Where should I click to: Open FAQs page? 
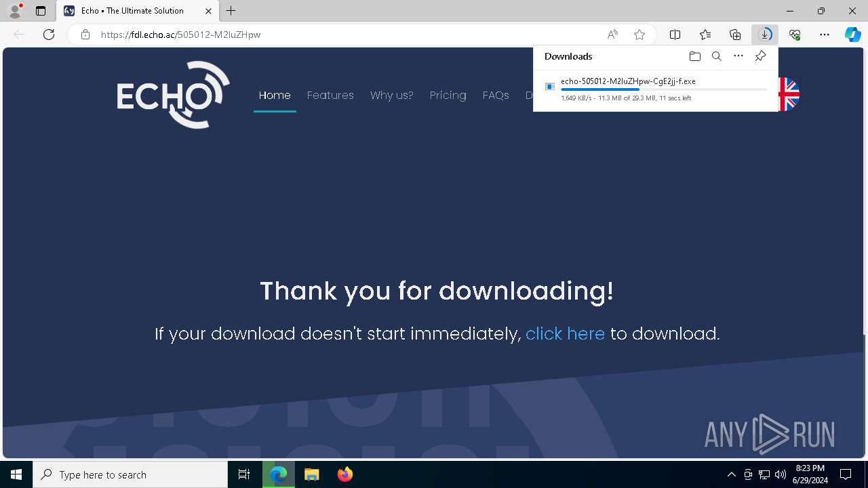496,96
